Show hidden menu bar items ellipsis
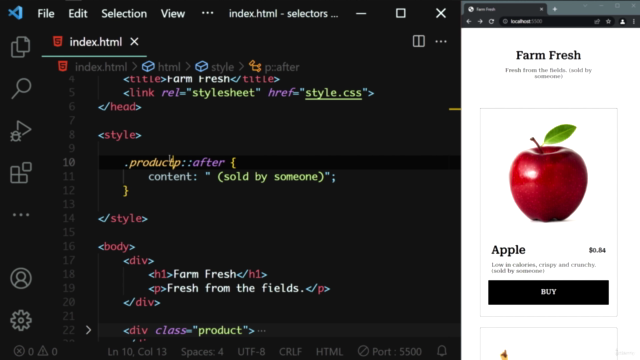The width and height of the screenshot is (640, 360). 207,13
